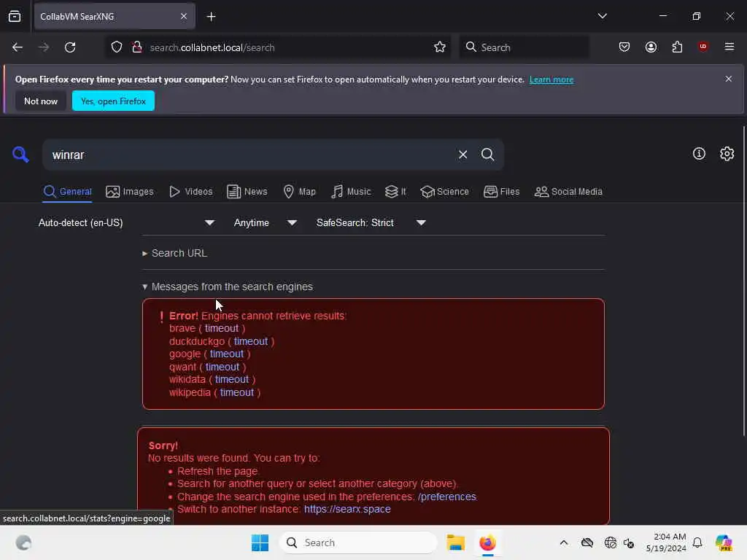The image size is (747, 560).
Task: Click the Firefox toolbar Search box
Action: (524, 47)
